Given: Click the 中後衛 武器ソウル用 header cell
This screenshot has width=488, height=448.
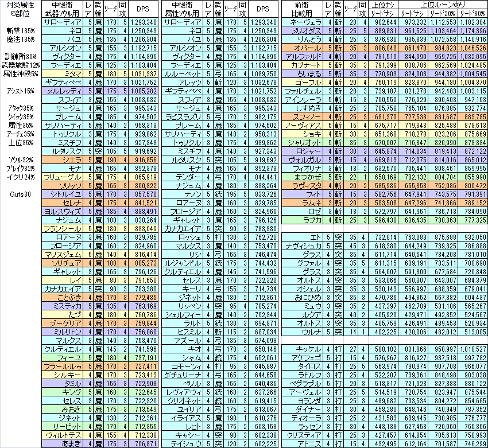Looking at the screenshot, I should point(62,9).
